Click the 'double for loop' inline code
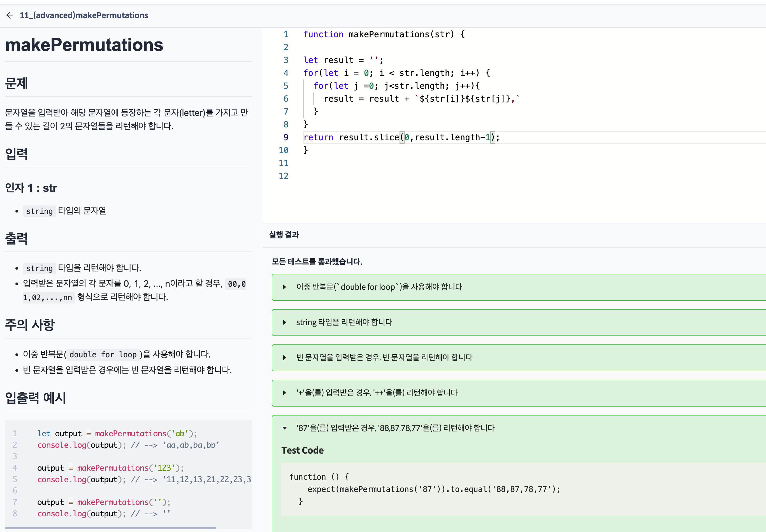This screenshot has width=766, height=532. 103,355
